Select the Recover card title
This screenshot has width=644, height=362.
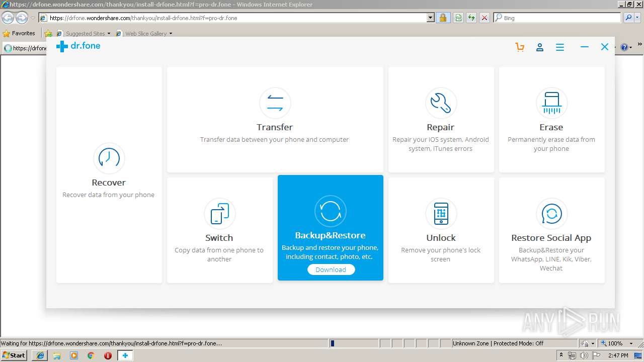pos(109,183)
